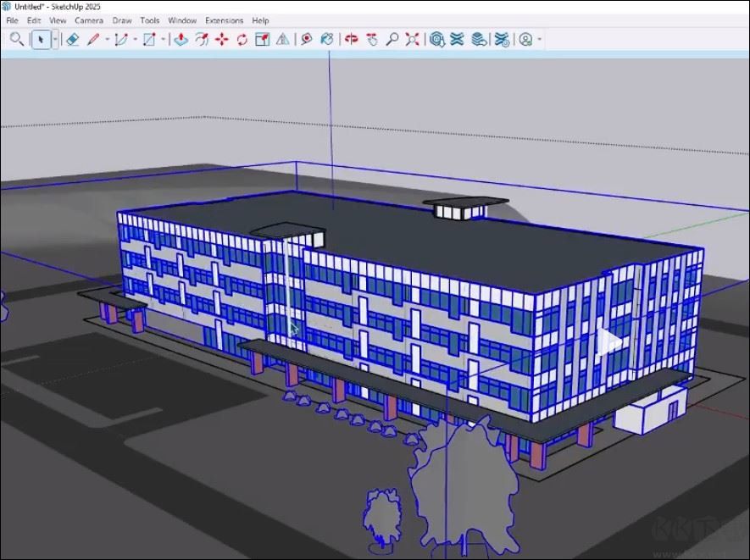Image resolution: width=750 pixels, height=560 pixels.
Task: Activate the Rotate tool
Action: click(x=242, y=39)
